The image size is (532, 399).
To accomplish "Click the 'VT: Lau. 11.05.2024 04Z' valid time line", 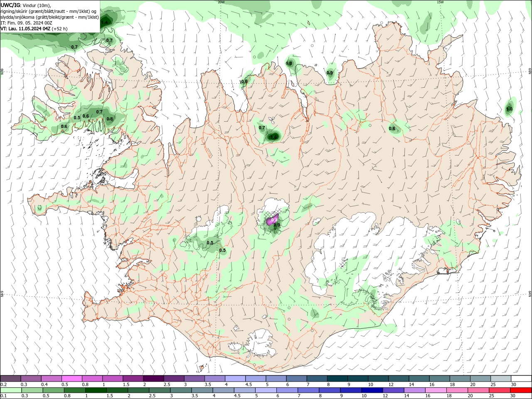I will [x=25, y=29].
